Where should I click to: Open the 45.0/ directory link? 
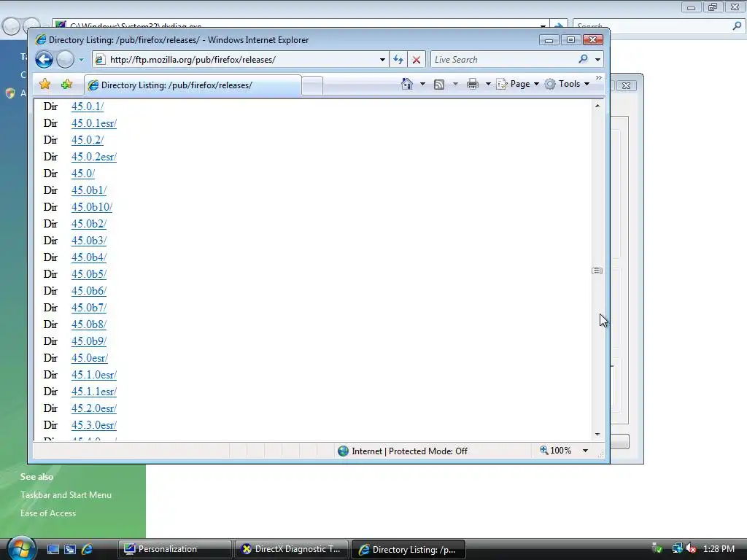[x=83, y=174]
